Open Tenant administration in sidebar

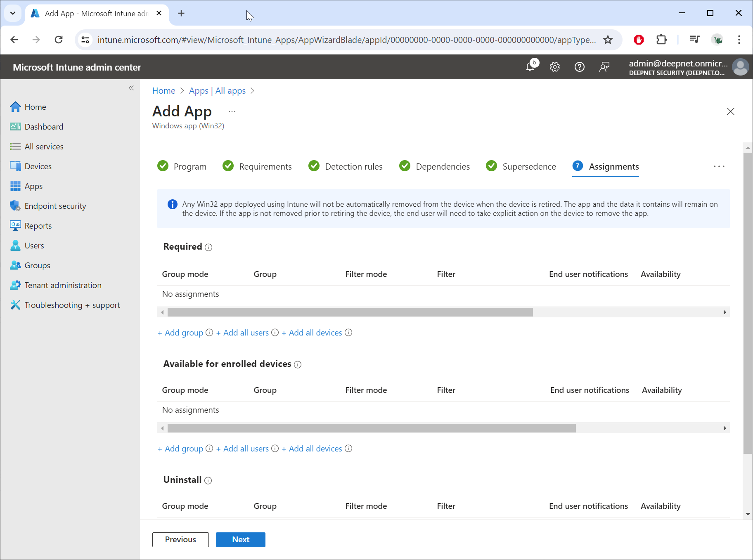(63, 285)
